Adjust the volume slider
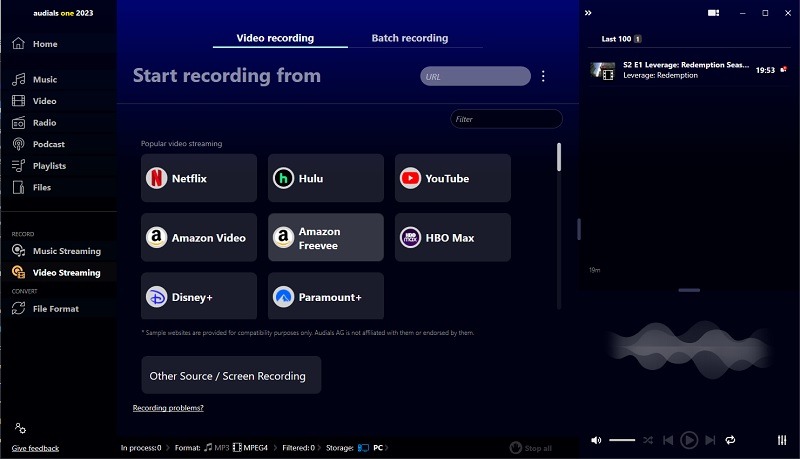Image resolution: width=800 pixels, height=459 pixels. pyautogui.click(x=622, y=440)
